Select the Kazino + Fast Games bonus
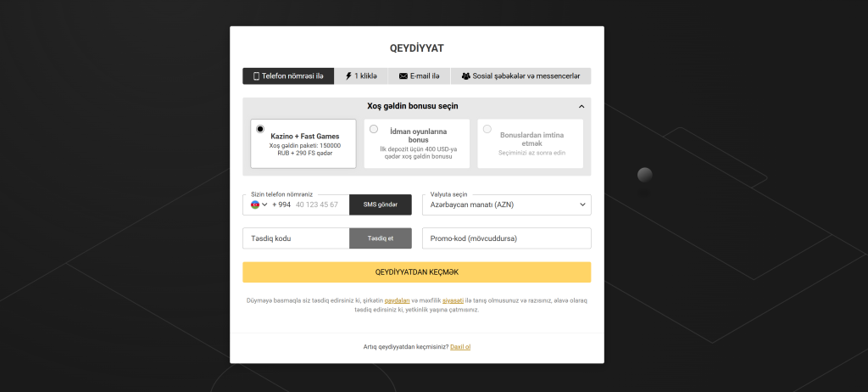Viewport: 868px width, 392px height. point(303,143)
